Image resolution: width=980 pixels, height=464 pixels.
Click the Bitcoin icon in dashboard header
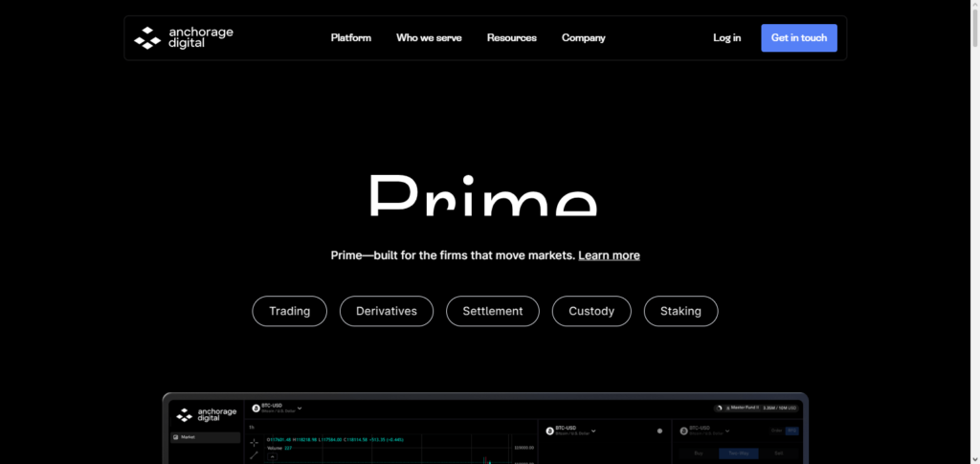[256, 409]
